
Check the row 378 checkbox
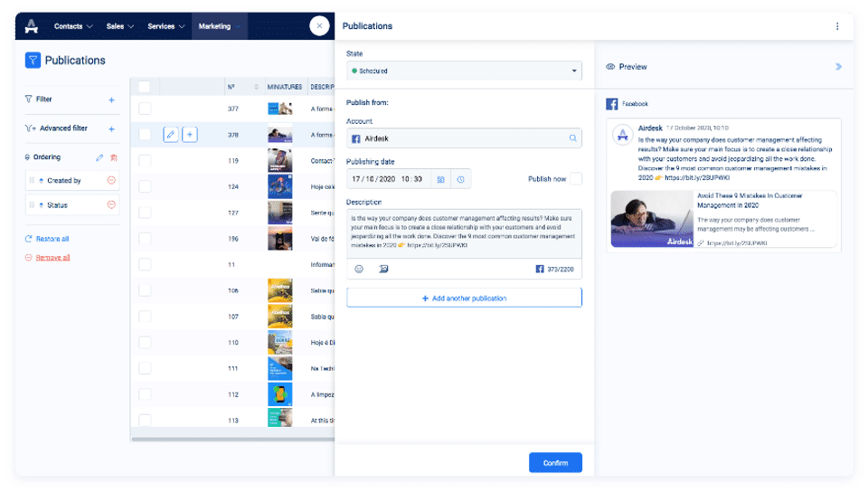[145, 135]
